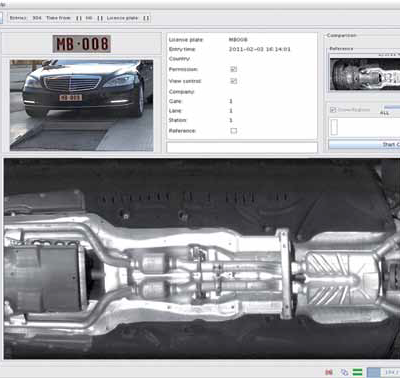The height and width of the screenshot is (378, 400).
Task: Open the Time from picker bracket
Action: coord(79,18)
